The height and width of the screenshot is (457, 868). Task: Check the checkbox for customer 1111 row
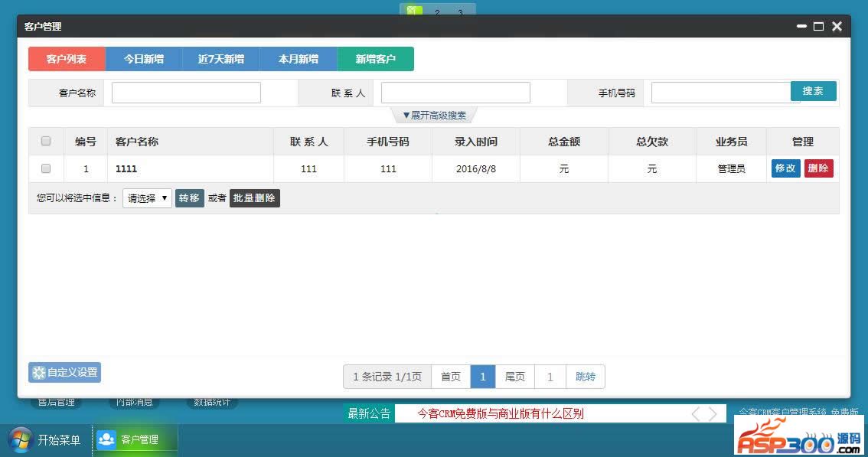tap(46, 168)
